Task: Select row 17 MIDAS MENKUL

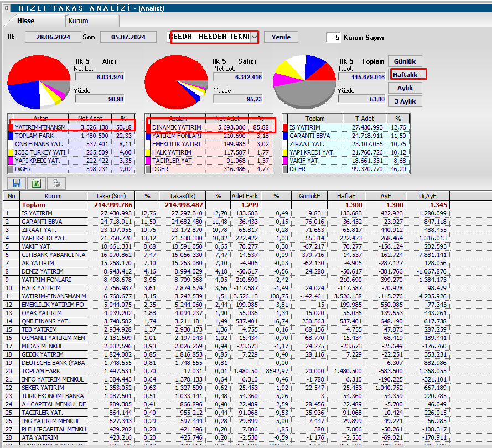Action: point(226,346)
